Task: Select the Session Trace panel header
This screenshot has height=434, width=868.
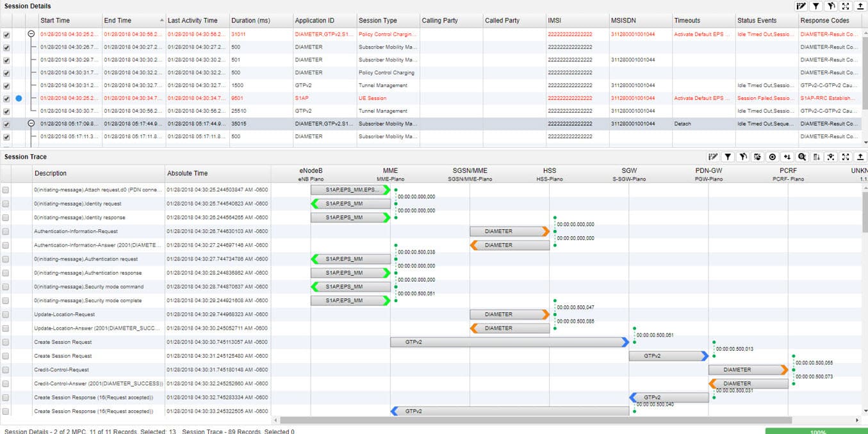Action: pos(24,157)
